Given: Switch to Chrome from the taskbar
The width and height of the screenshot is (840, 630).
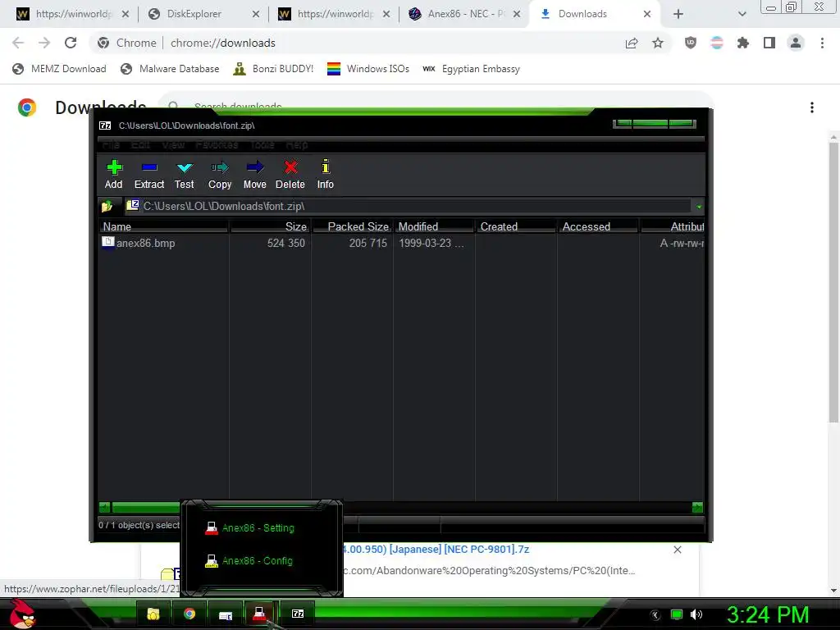Looking at the screenshot, I should click(x=189, y=614).
